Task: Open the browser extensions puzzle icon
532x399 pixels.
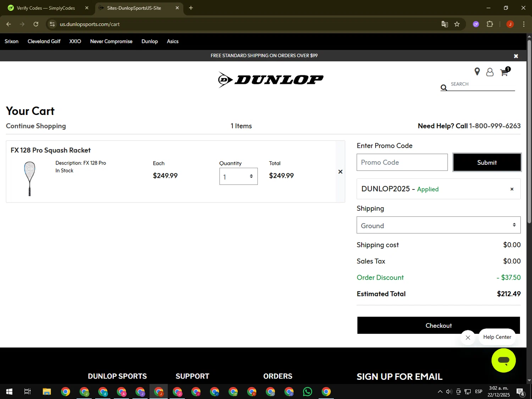Action: (490, 24)
